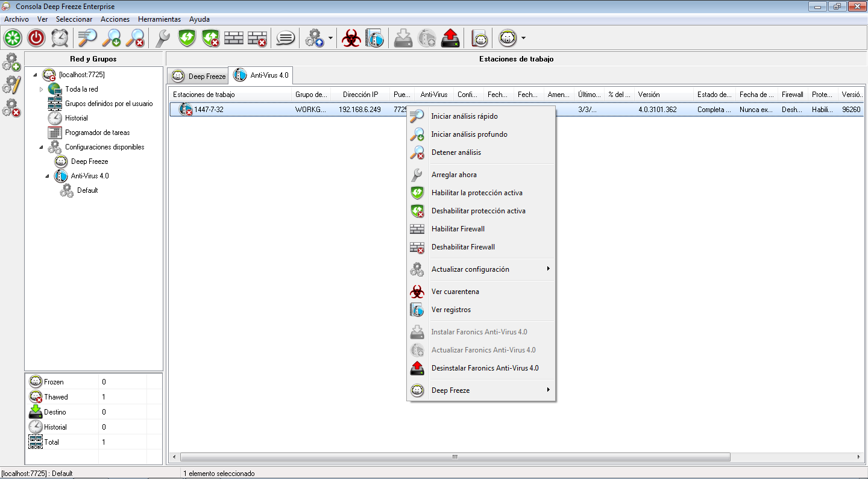Select 'Programador de tareas' in tree
The height and width of the screenshot is (479, 868).
pyautogui.click(x=97, y=133)
